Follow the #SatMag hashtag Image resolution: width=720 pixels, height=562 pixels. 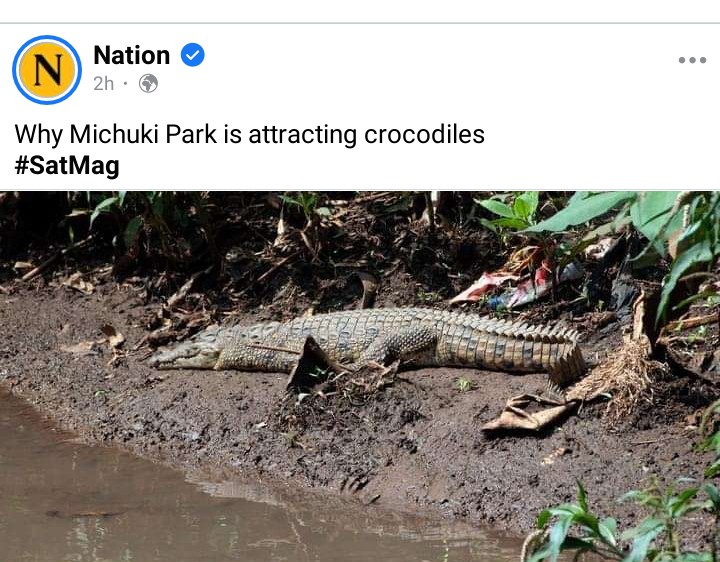click(x=67, y=166)
